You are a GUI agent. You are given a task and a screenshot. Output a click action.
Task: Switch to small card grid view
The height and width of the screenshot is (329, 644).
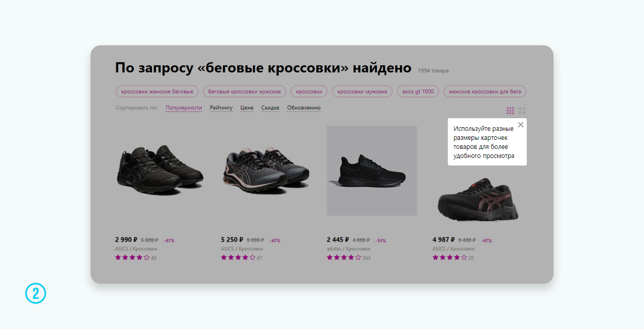coord(510,111)
